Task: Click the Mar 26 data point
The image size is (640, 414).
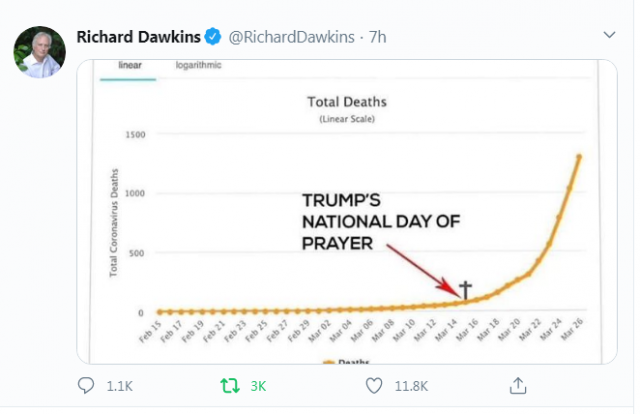Action: pos(579,156)
